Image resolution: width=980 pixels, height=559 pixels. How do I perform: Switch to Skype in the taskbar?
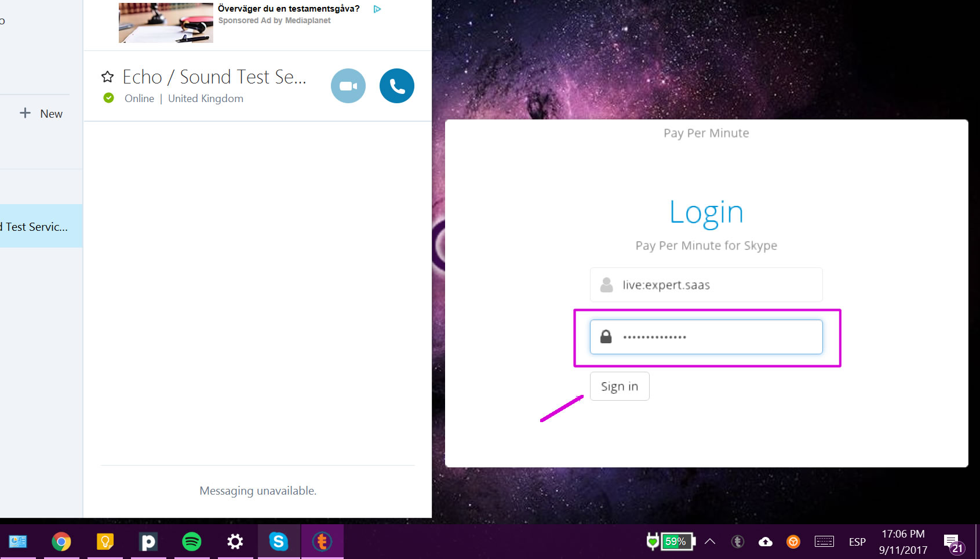(x=279, y=542)
